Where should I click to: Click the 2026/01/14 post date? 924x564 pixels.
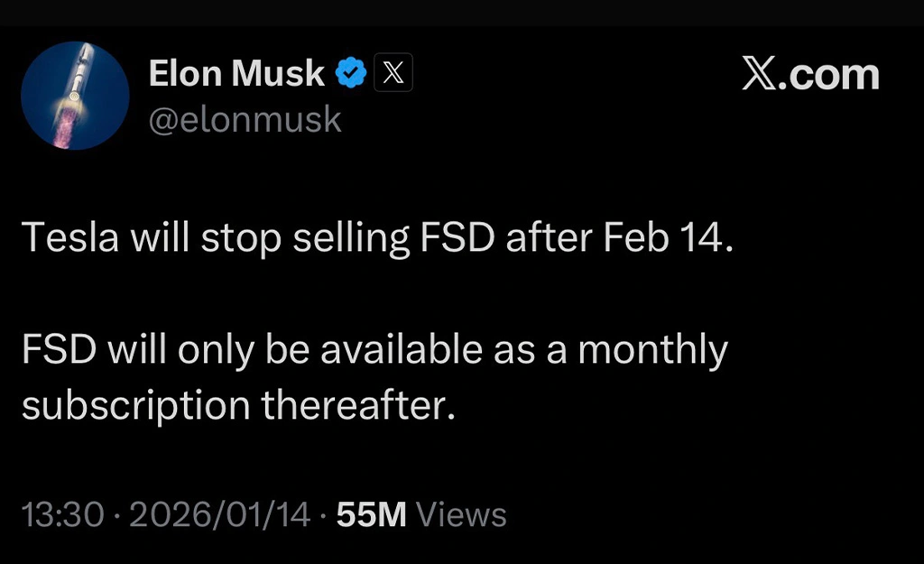tap(220, 515)
